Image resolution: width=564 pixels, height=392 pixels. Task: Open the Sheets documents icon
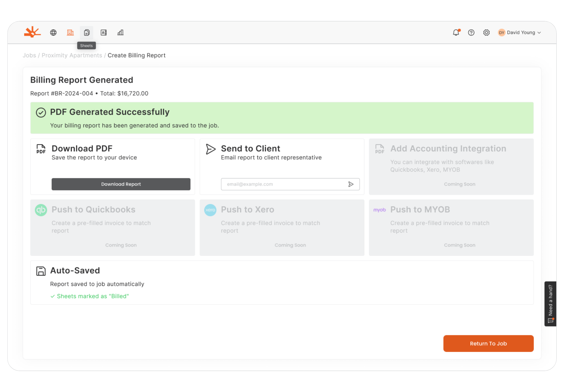point(87,32)
